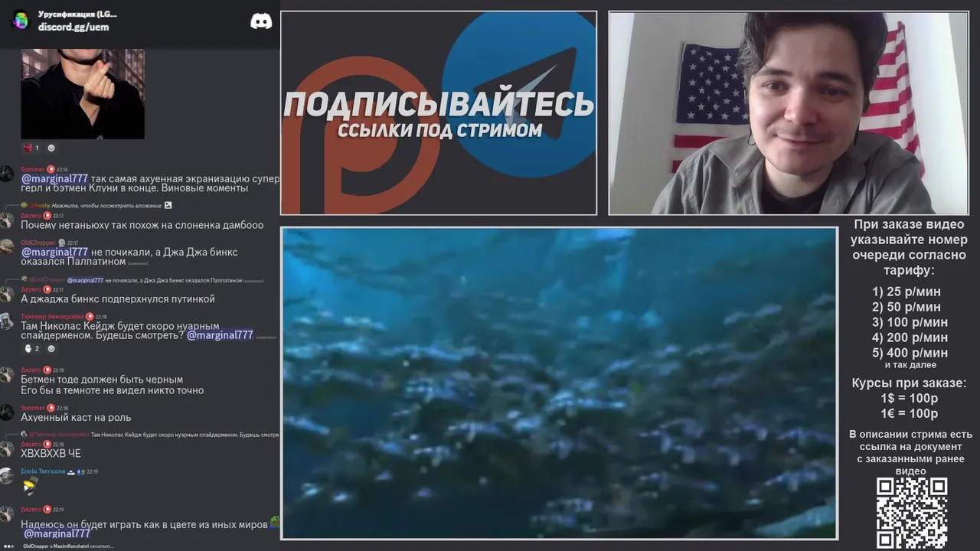
Task: Open the Тихомир reply preview above 'ХВХВХХВ ЧЕ'
Action: coord(149,435)
